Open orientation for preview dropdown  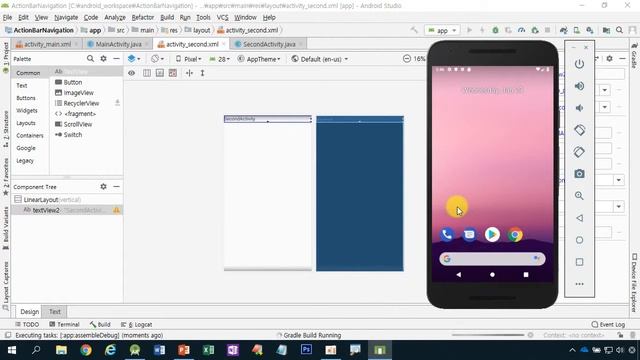click(158, 59)
